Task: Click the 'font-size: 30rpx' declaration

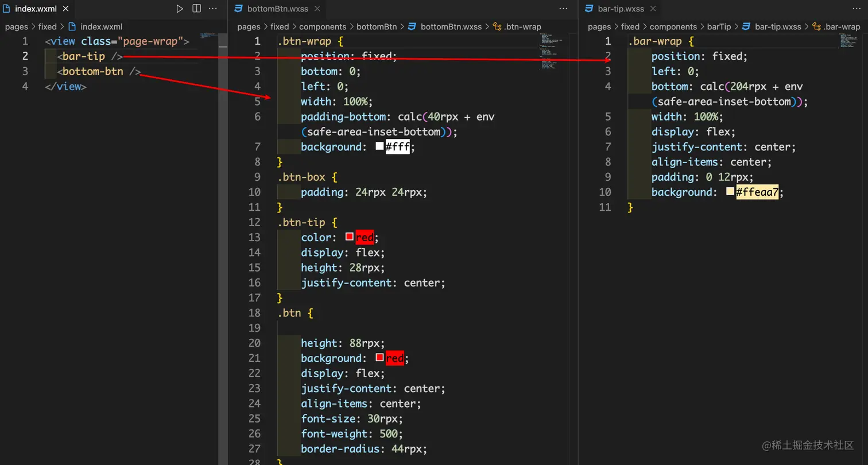Action: tap(352, 418)
